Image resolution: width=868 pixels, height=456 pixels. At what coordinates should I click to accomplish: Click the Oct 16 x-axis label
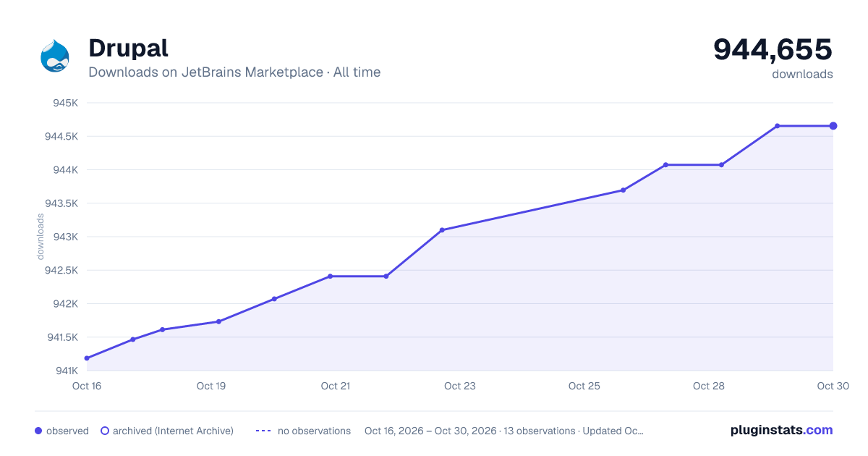coord(87,386)
